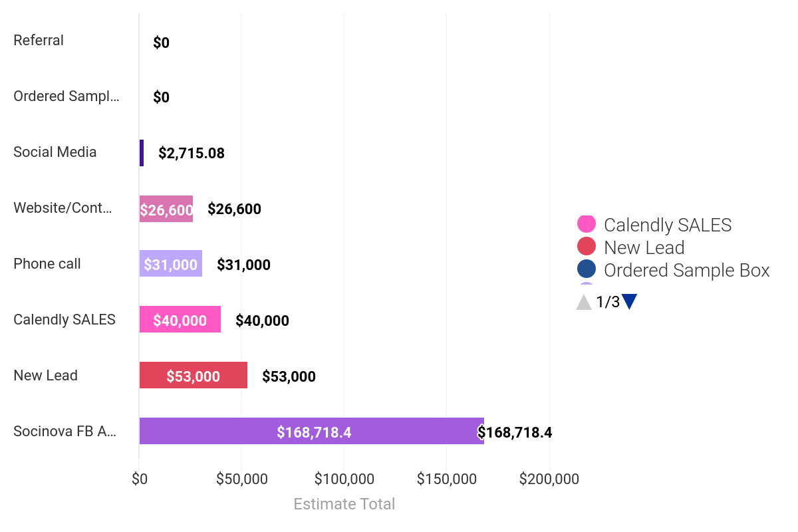This screenshot has height=532, width=798.
Task: Click the small Social Media bar
Action: [142, 153]
